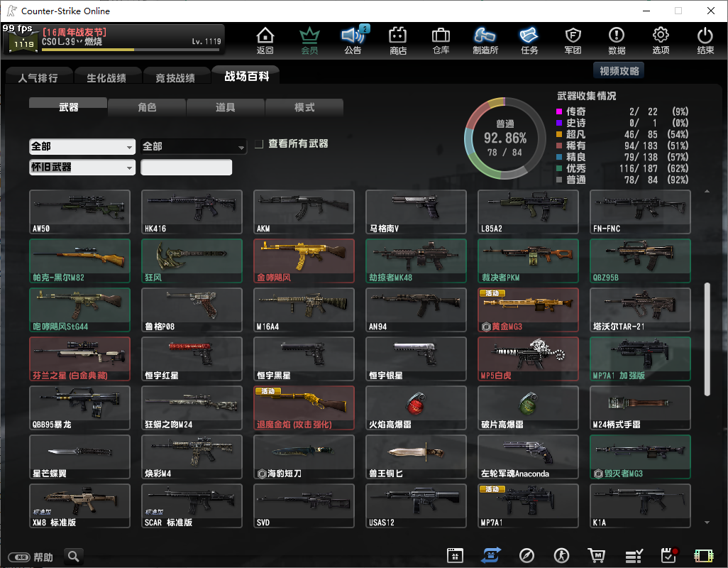Click the magnifier search icon beside 帮助

74,556
